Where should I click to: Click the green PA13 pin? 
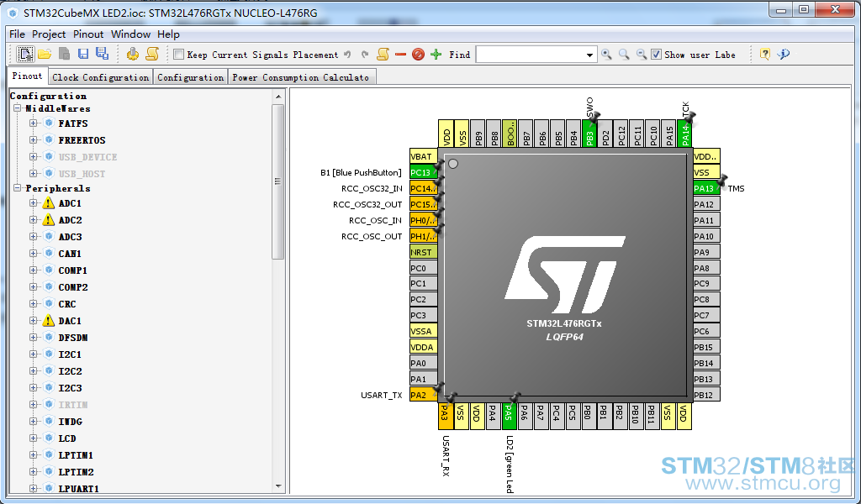(x=706, y=188)
